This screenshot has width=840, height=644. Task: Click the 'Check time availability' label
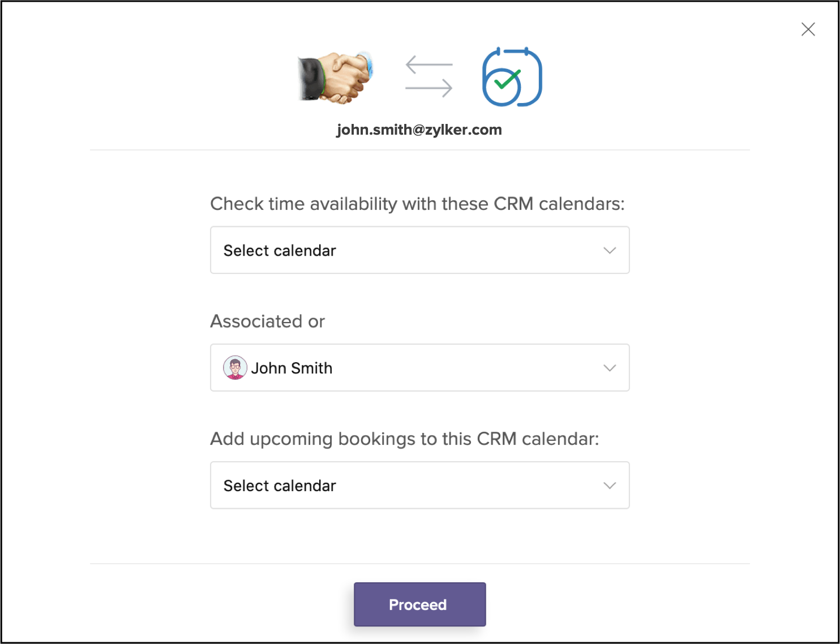pos(417,204)
